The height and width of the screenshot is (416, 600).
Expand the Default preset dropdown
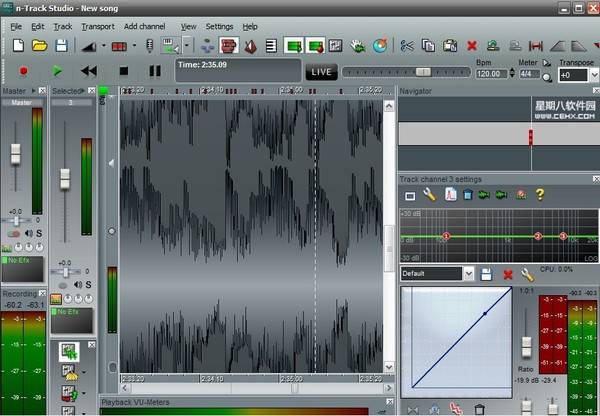(468, 273)
